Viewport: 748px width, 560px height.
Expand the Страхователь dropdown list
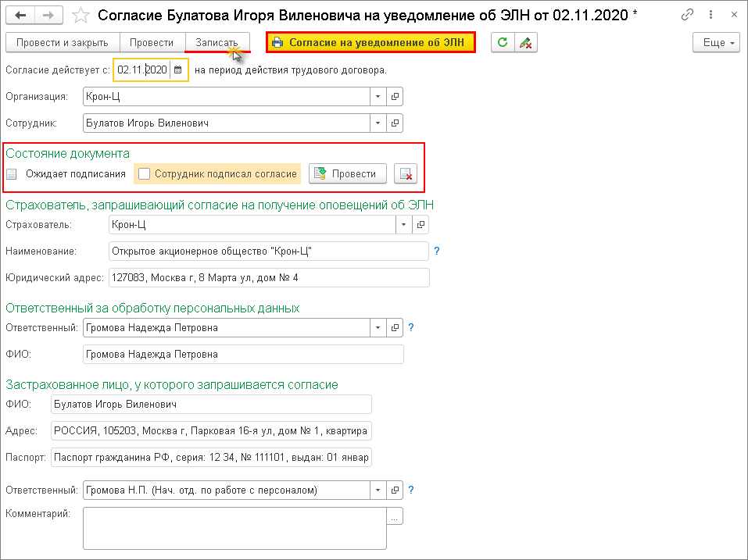403,224
